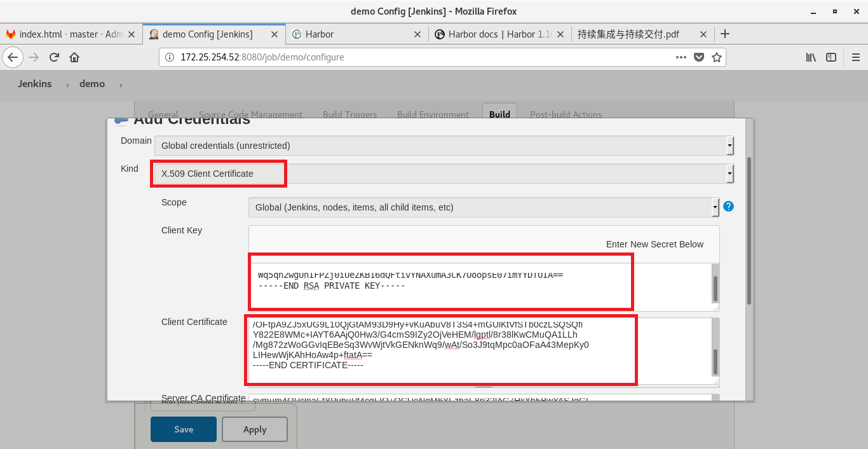Click the Client Key textarea scrollbar
The width and height of the screenshot is (868, 449).
715,287
